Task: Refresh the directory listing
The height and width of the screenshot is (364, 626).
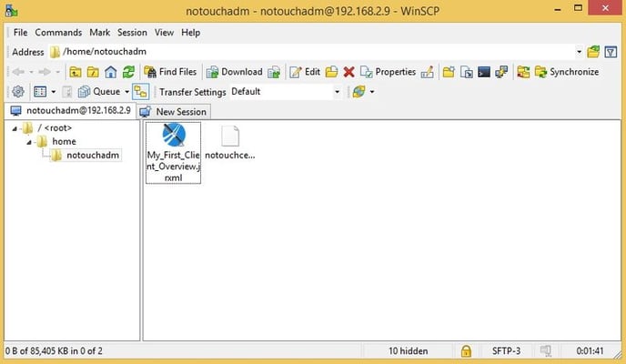Action: click(x=128, y=72)
